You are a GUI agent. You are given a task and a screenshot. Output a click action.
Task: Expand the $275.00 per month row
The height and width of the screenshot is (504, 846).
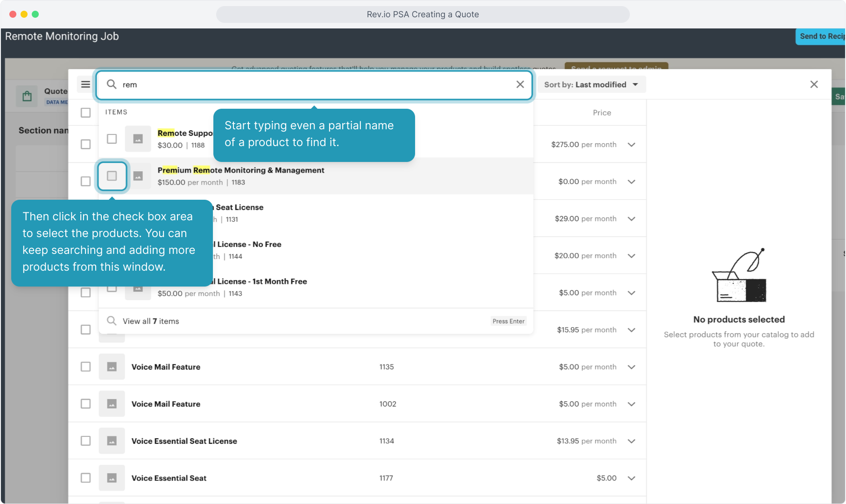click(x=631, y=145)
